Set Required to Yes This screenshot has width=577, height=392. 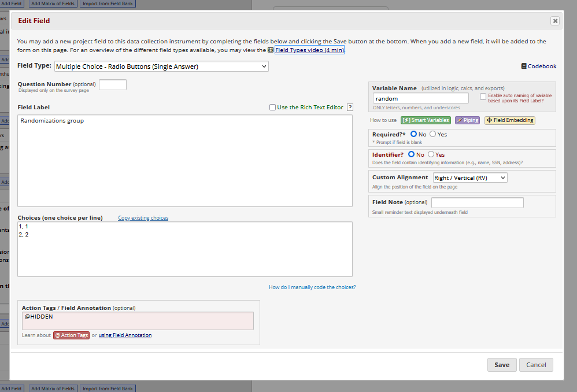432,134
